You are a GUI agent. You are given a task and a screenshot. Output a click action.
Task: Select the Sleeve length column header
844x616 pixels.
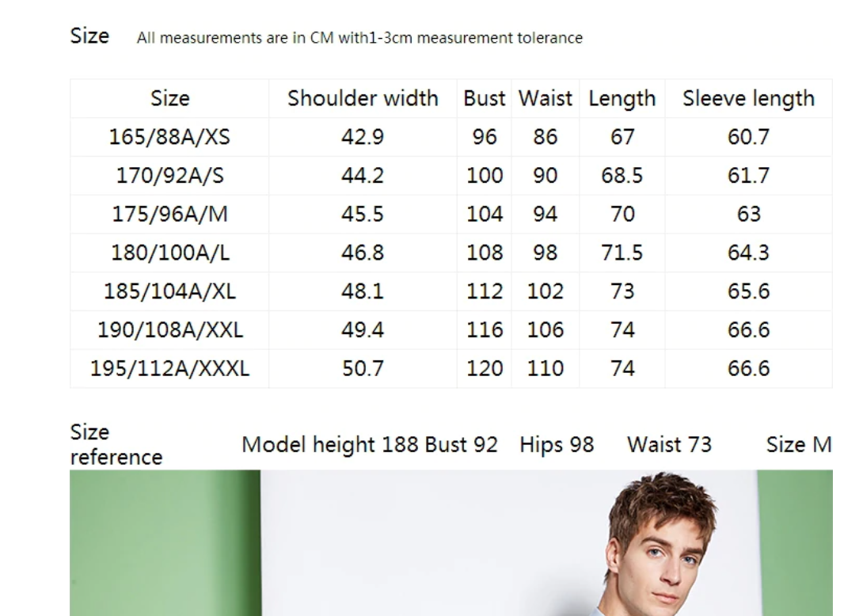click(748, 98)
